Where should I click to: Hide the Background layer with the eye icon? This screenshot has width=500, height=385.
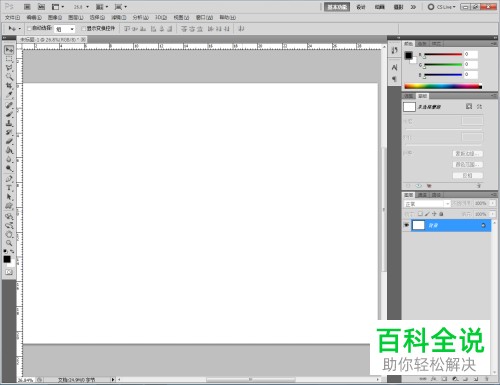[406, 225]
